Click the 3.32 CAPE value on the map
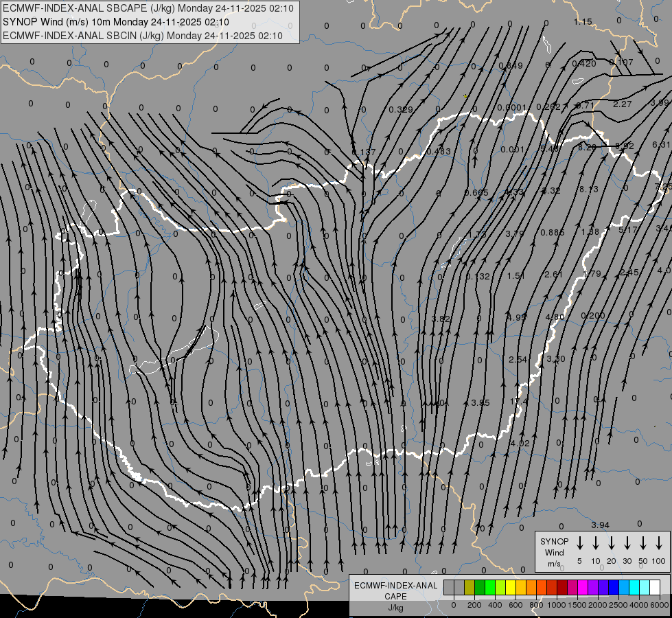This screenshot has height=618, width=672. click(x=551, y=190)
